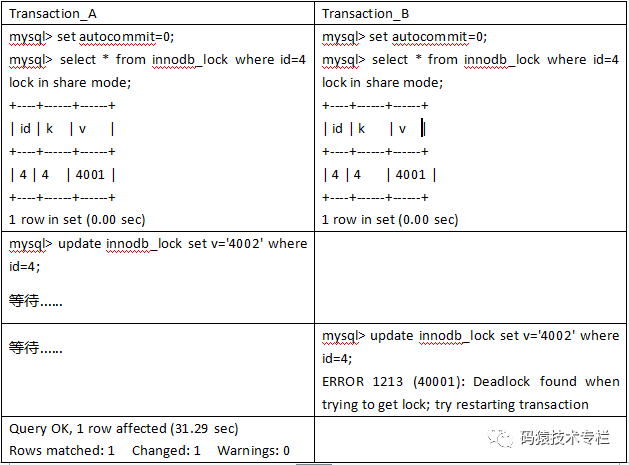Viewport: 629px width, 465px height.
Task: Click the 'Rows matched: 1' text
Action: (x=62, y=451)
